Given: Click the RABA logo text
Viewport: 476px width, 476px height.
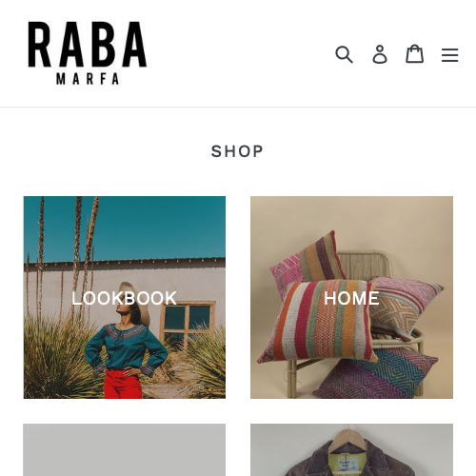Looking at the screenshot, I should (88, 45).
